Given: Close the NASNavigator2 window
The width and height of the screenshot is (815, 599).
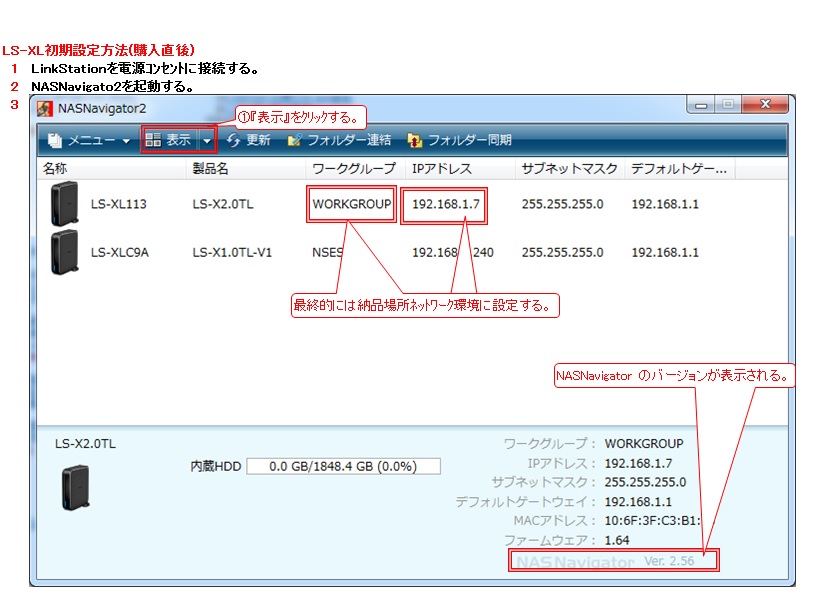Looking at the screenshot, I should [x=765, y=104].
